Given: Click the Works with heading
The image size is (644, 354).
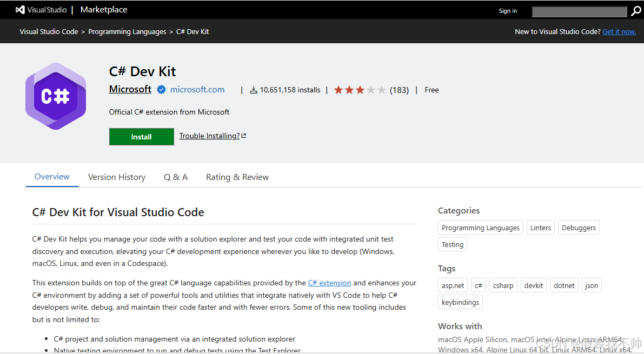Looking at the screenshot, I should (x=460, y=326).
